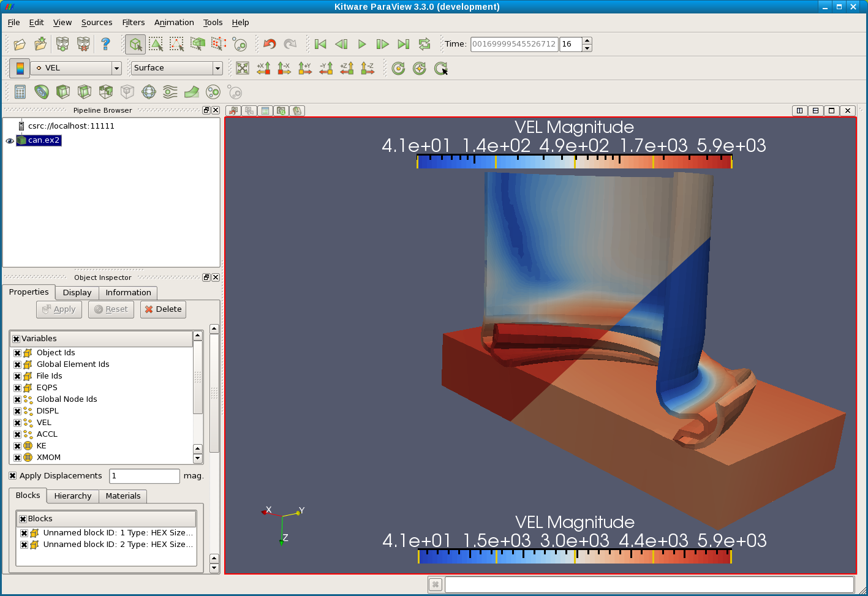This screenshot has width=868, height=596.
Task: Click the displacement magnitude input field
Action: coord(144,476)
